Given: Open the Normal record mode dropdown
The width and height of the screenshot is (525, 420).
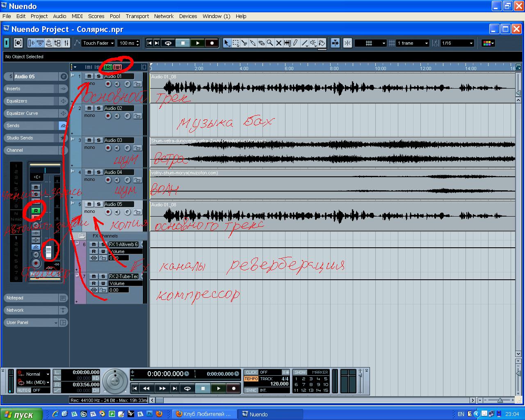Looking at the screenshot, I should [37, 374].
